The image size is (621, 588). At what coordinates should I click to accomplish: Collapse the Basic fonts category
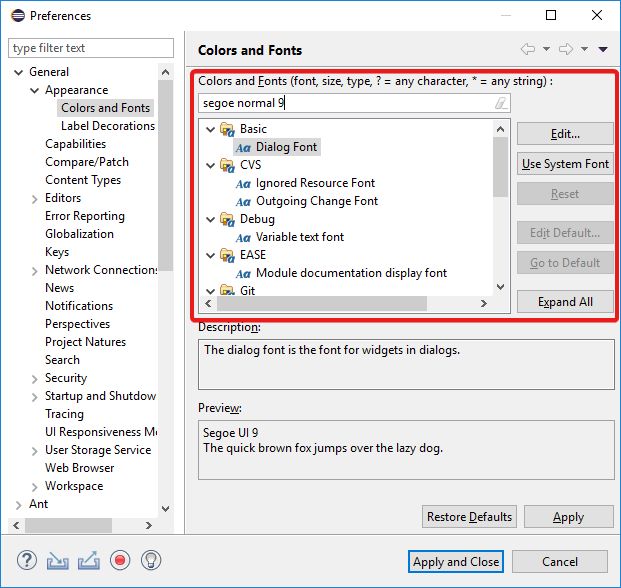210,129
